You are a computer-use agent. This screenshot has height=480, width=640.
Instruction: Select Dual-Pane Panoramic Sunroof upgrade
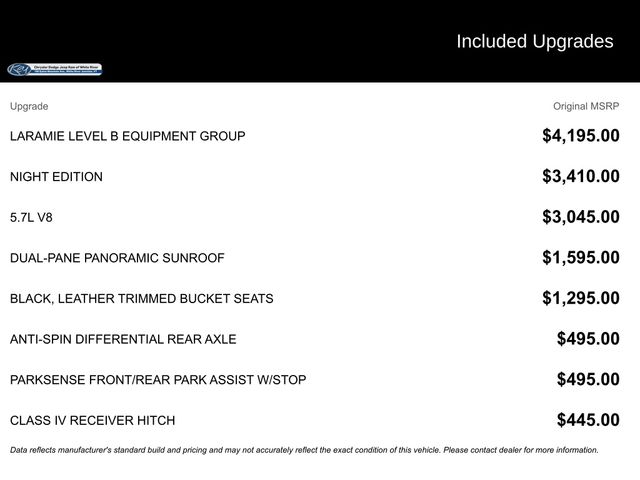(117, 258)
